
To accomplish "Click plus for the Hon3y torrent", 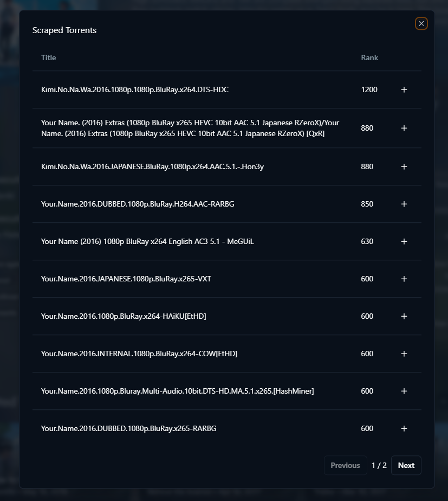I will click(404, 166).
